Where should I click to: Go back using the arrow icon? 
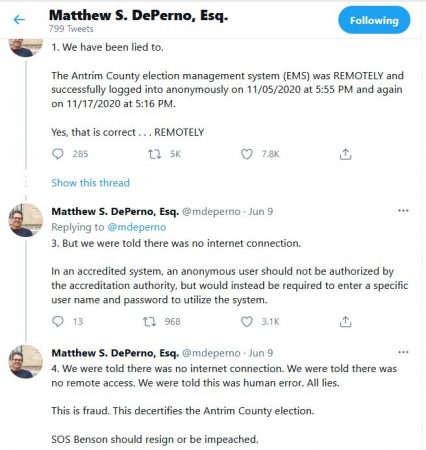(x=19, y=20)
